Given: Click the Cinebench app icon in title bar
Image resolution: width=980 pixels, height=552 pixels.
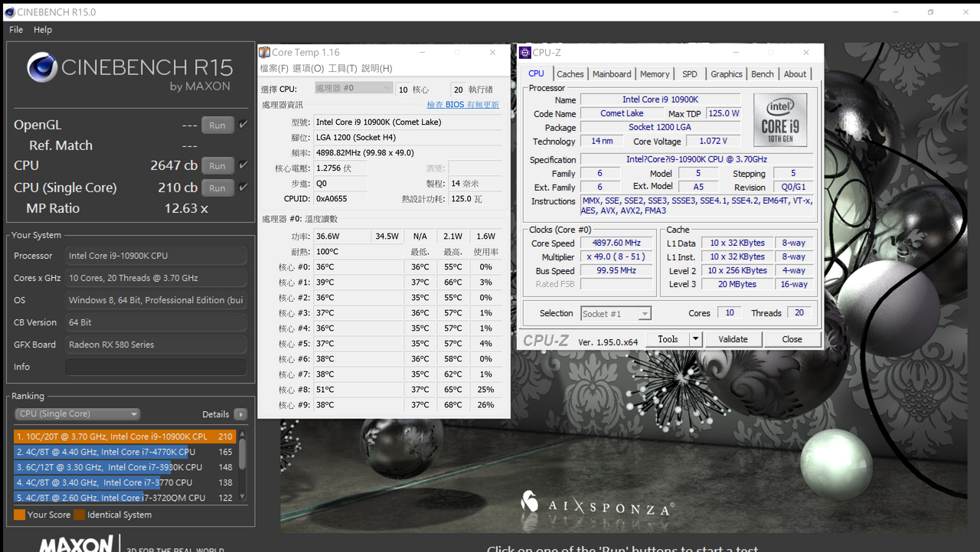Looking at the screenshot, I should (x=10, y=12).
